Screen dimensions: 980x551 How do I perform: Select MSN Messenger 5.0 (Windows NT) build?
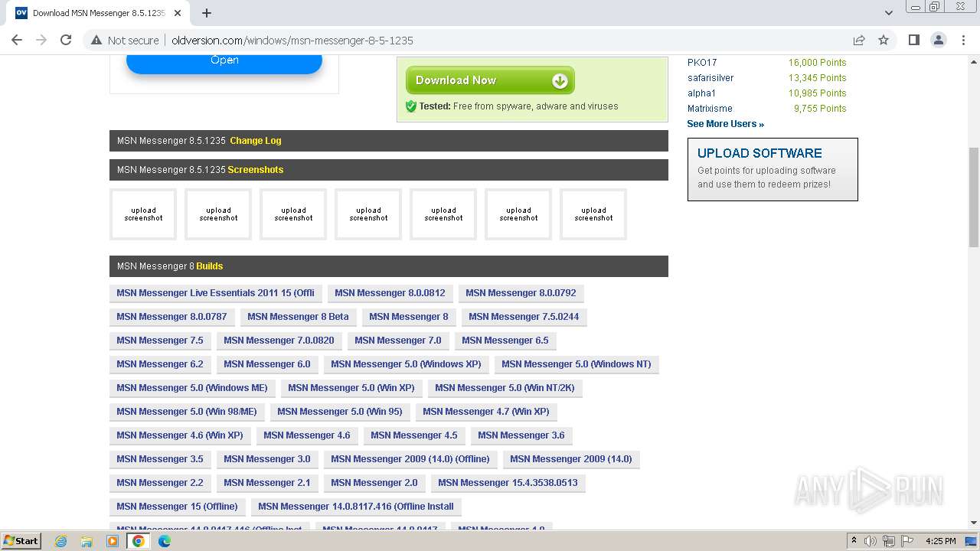(576, 364)
